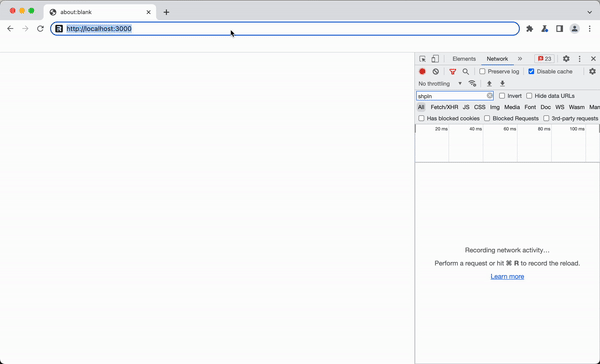Toggle the network filter funnel icon

[x=453, y=72]
